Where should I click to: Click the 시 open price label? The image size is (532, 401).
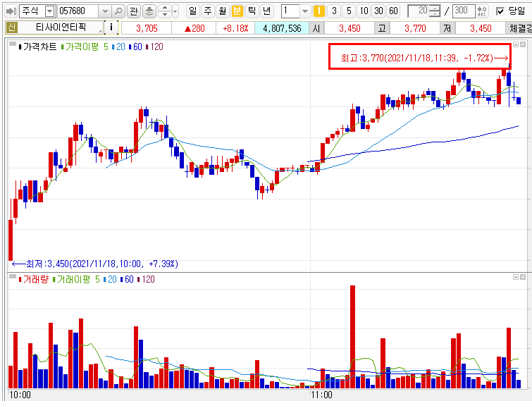point(316,27)
